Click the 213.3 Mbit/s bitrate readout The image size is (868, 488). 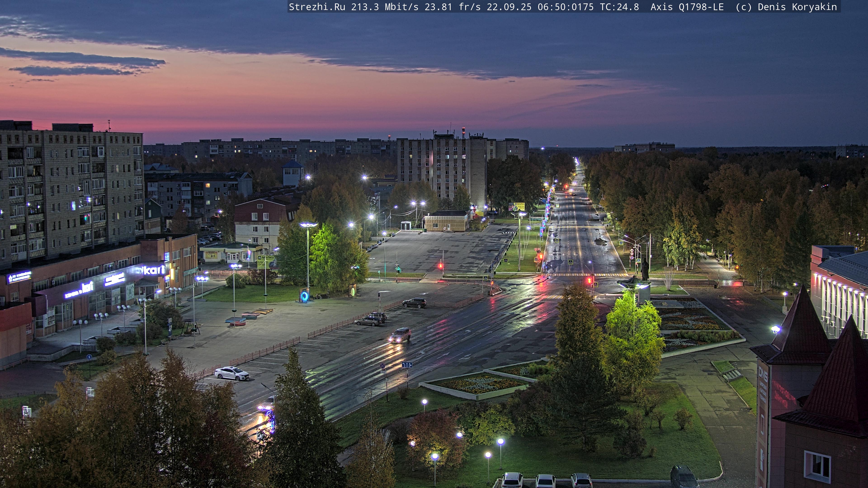[x=384, y=7]
